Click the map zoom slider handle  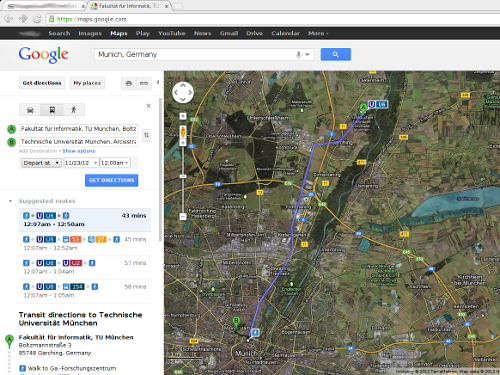183,176
